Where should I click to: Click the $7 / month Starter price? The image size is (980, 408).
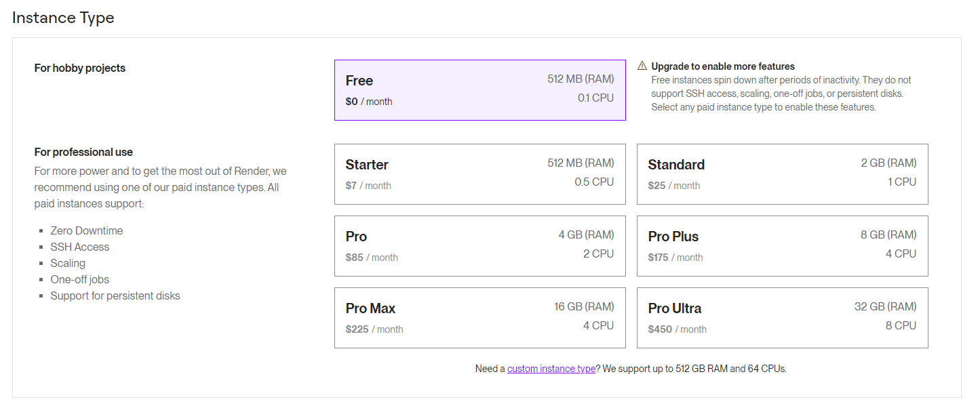pyautogui.click(x=368, y=186)
